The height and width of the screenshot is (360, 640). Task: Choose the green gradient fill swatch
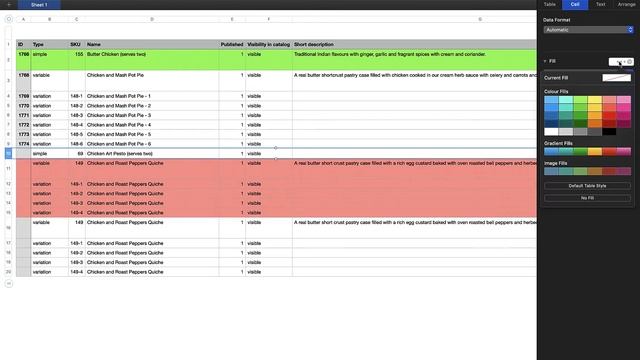580,151
